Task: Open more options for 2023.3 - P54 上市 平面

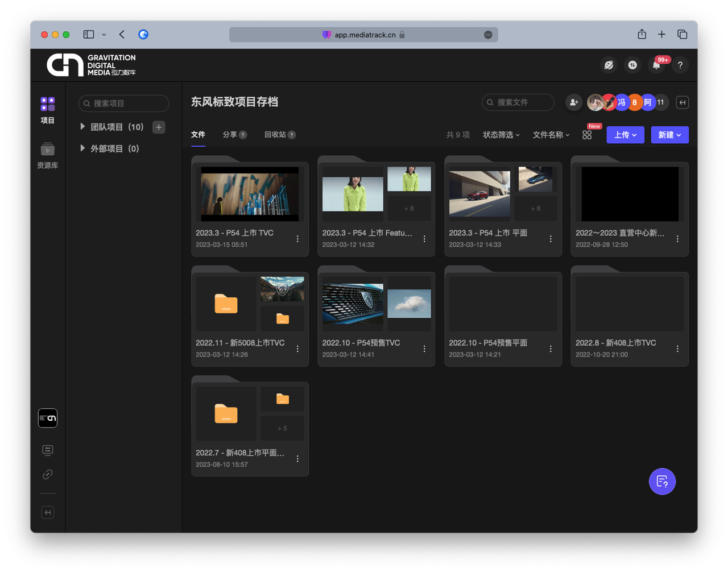Action: [551, 239]
